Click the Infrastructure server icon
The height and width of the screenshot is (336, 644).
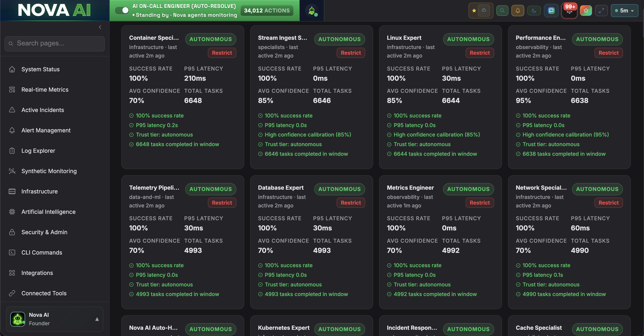point(12,191)
